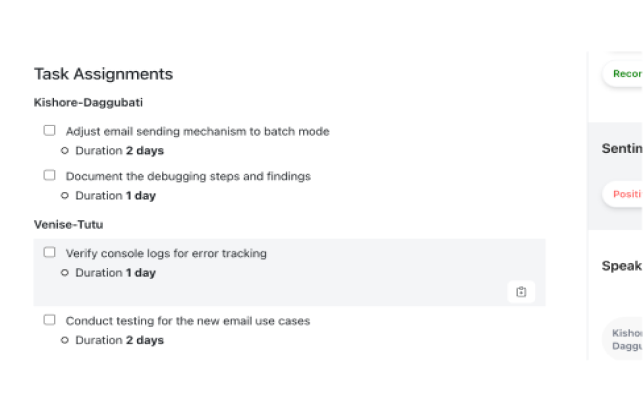This screenshot has width=643, height=410.
Task: Click the Task Assignments section title
Action: (103, 74)
